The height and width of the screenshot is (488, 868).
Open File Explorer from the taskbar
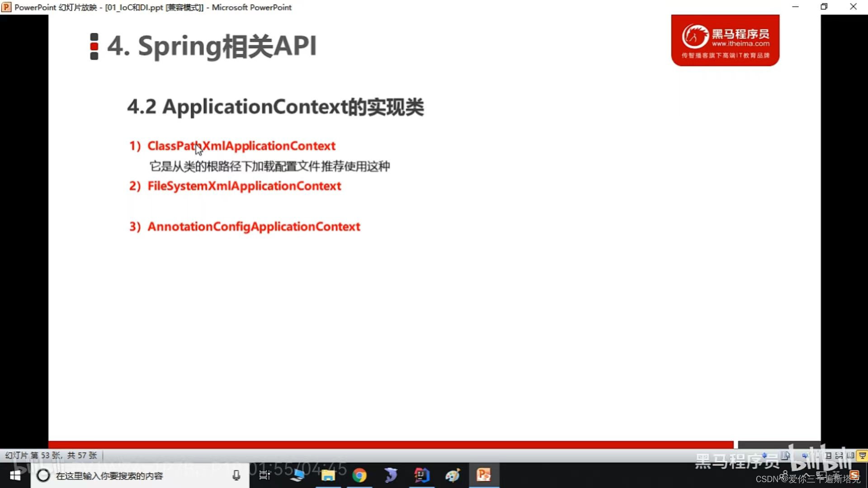(328, 475)
